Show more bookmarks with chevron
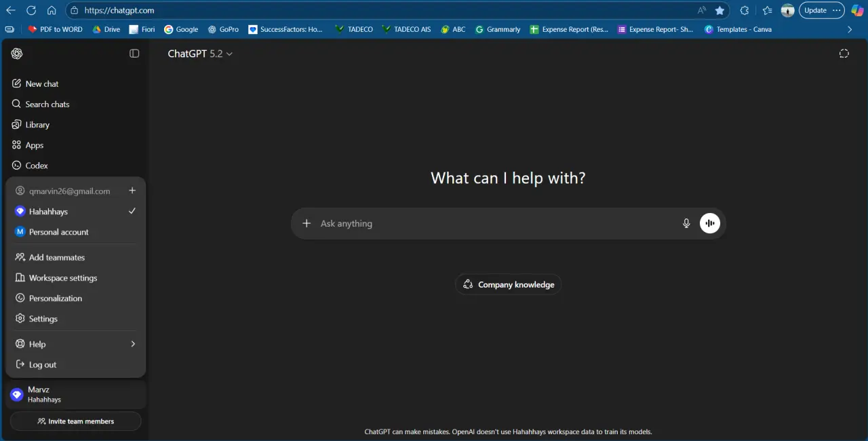The height and width of the screenshot is (441, 868). 850,29
